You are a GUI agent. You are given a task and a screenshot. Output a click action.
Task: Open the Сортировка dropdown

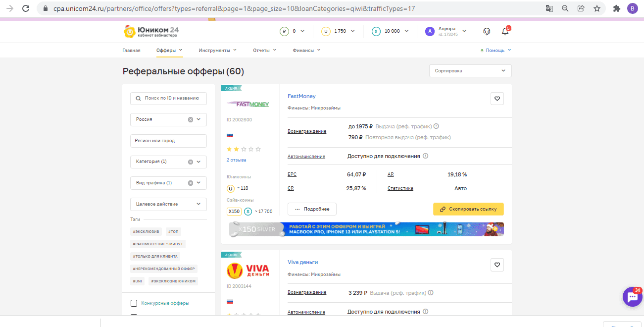[x=470, y=71]
